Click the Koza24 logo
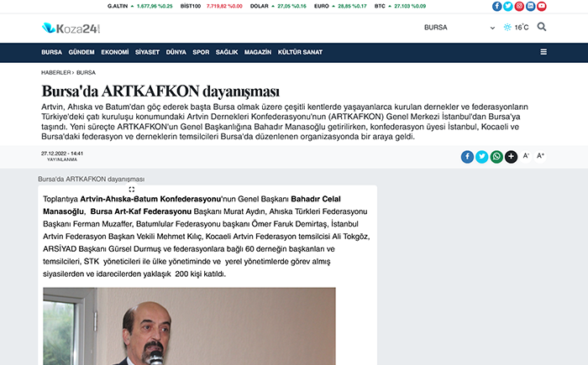This screenshot has width=588, height=365. [71, 28]
